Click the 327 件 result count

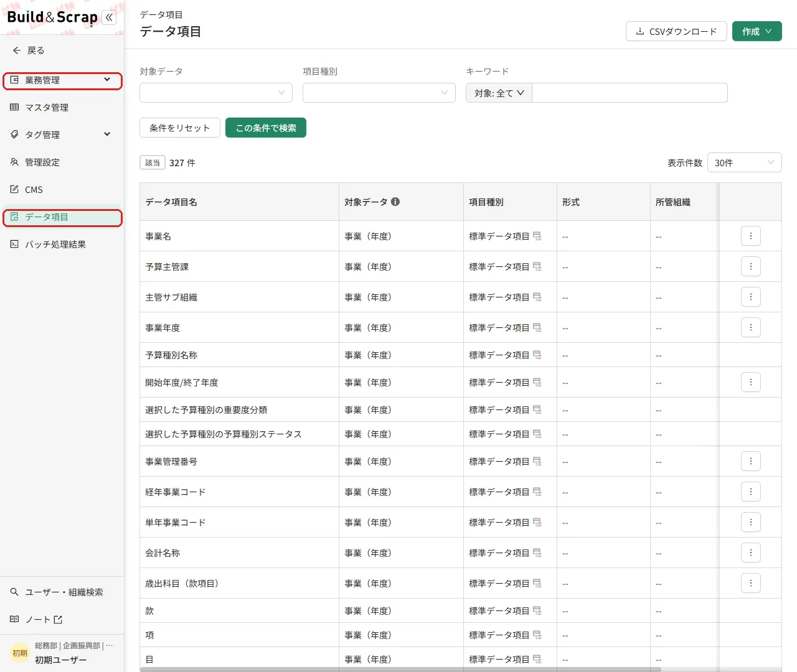coord(182,162)
